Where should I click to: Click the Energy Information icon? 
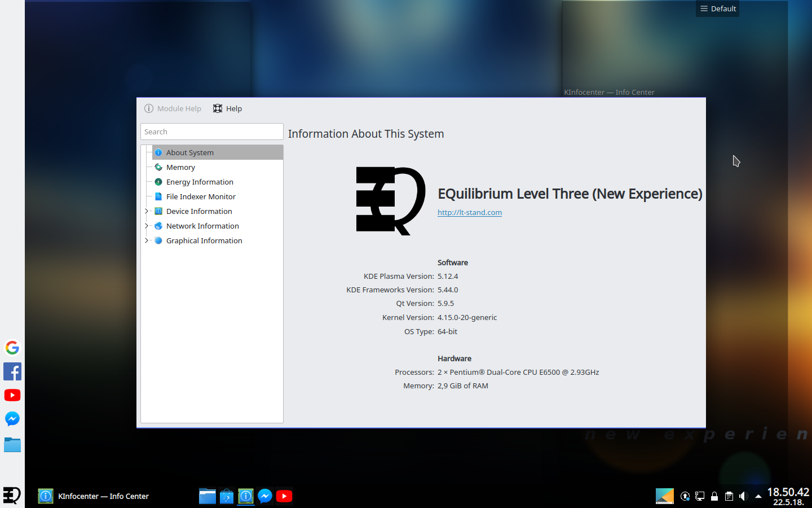[x=158, y=182]
